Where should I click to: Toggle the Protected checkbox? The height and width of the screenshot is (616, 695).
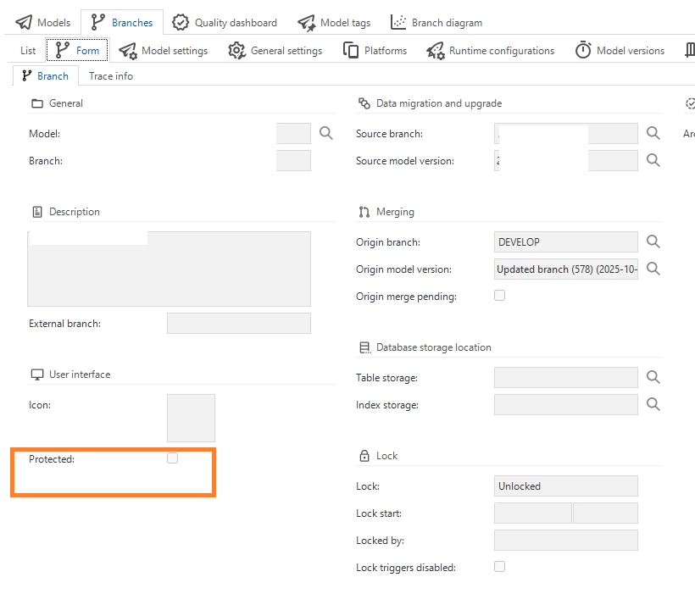click(x=172, y=458)
